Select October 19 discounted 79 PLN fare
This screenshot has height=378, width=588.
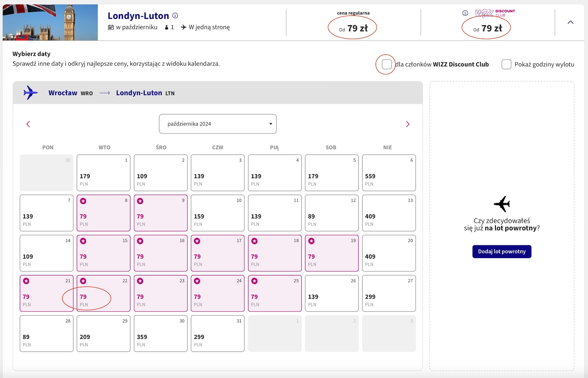332,253
